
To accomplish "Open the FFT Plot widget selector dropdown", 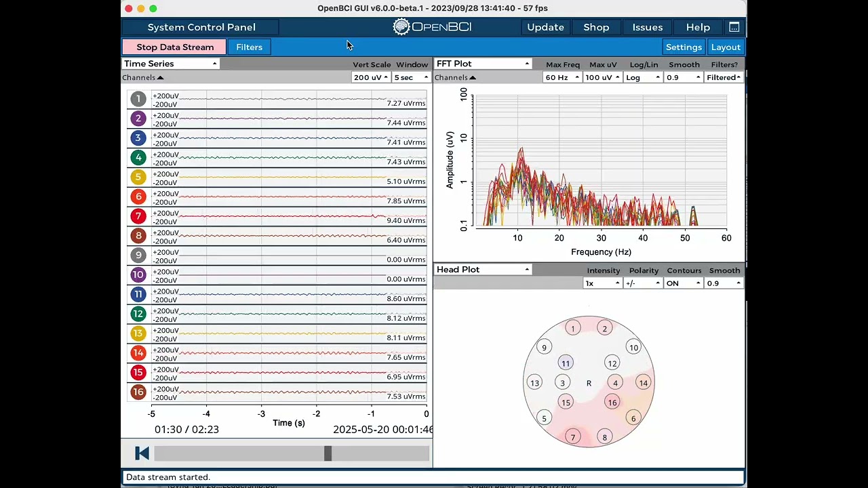I will coord(483,64).
